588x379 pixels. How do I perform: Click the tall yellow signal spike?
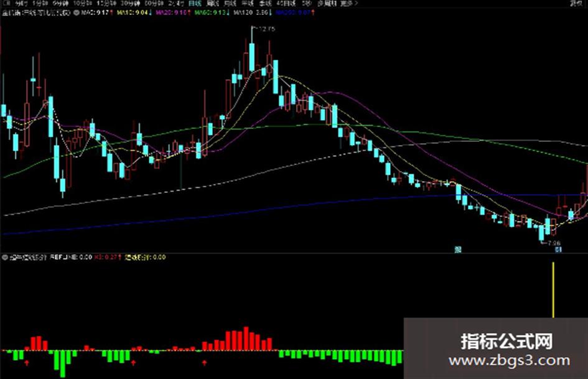pyautogui.click(x=553, y=289)
